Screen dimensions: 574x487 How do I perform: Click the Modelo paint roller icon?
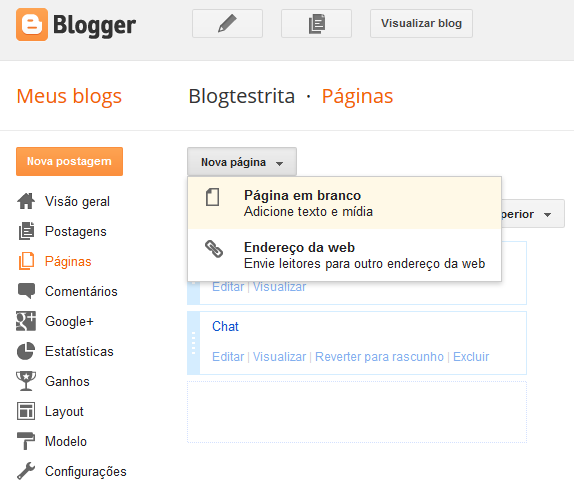[26, 441]
